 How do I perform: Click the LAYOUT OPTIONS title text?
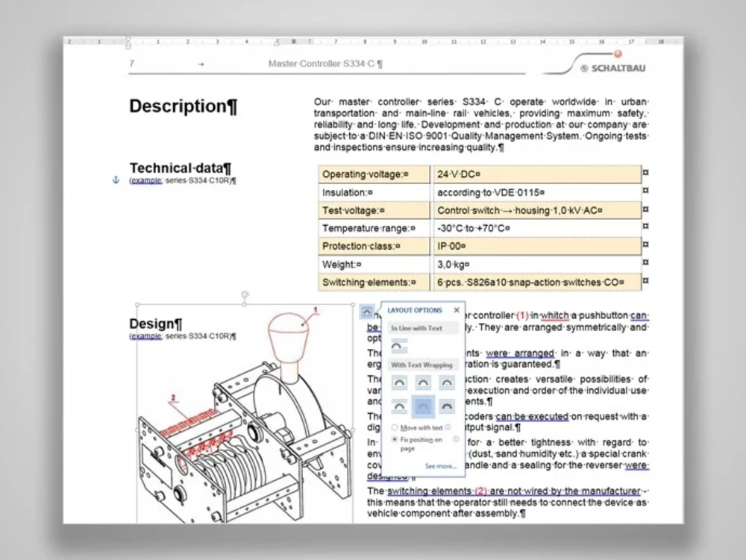pos(415,310)
